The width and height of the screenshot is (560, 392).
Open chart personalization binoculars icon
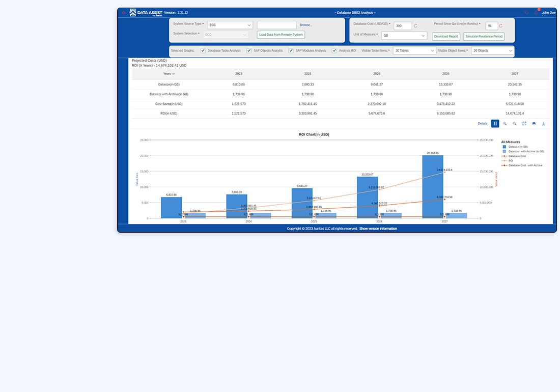pyautogui.click(x=534, y=124)
